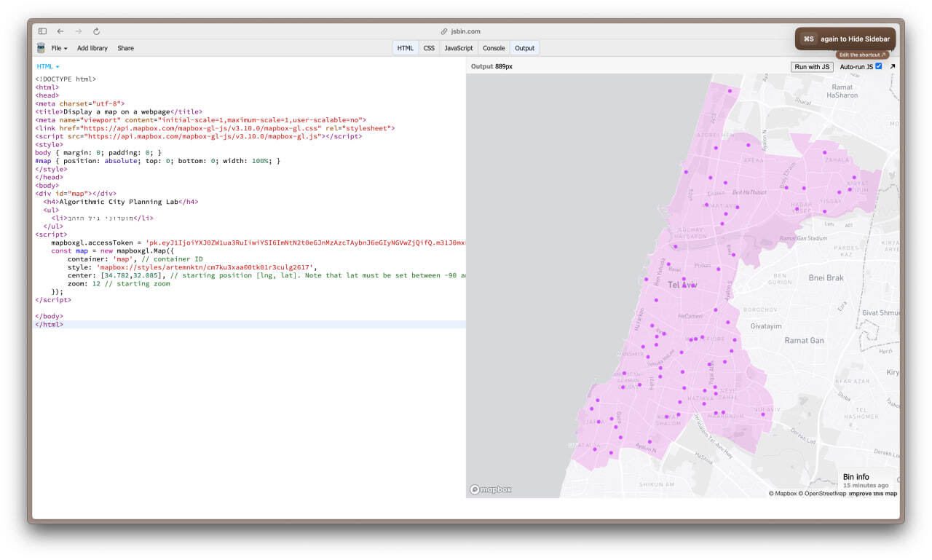
Task: Click the JS Bin logo icon
Action: 41,48
